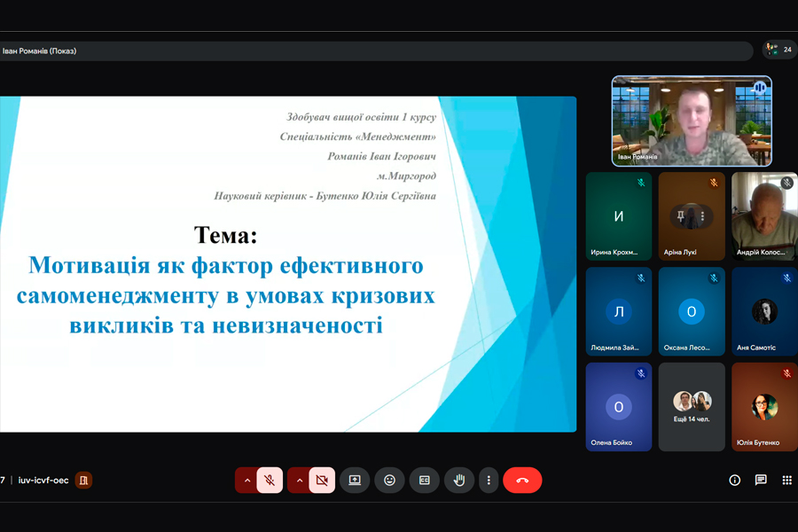Leave the call with red hang-up button

click(x=522, y=481)
